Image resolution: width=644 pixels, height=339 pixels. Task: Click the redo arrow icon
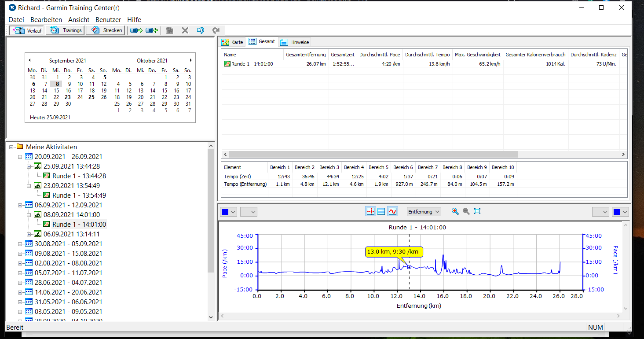click(216, 30)
